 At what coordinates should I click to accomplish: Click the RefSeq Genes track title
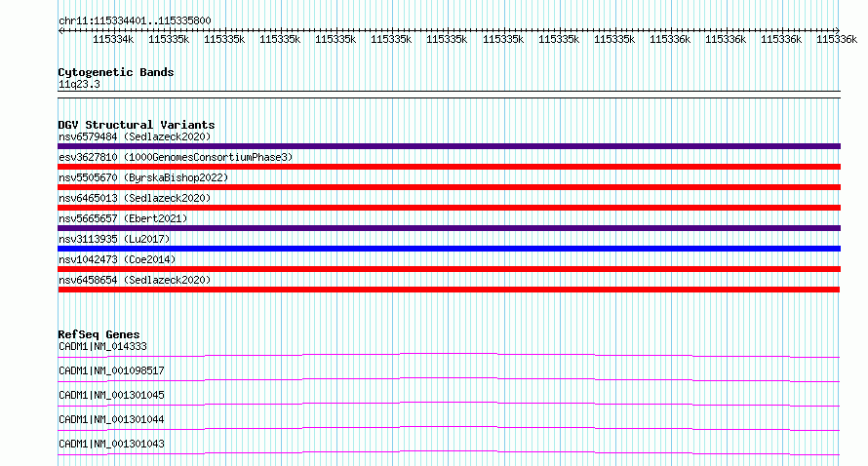coord(99,334)
